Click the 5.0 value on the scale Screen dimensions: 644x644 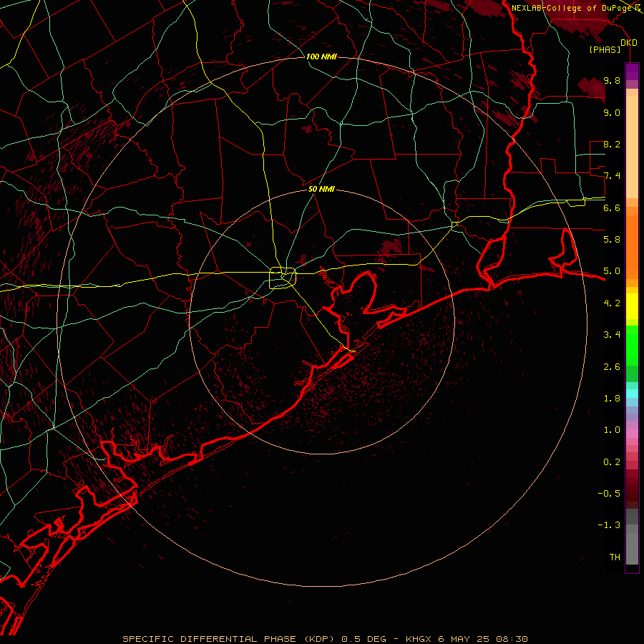[612, 271]
